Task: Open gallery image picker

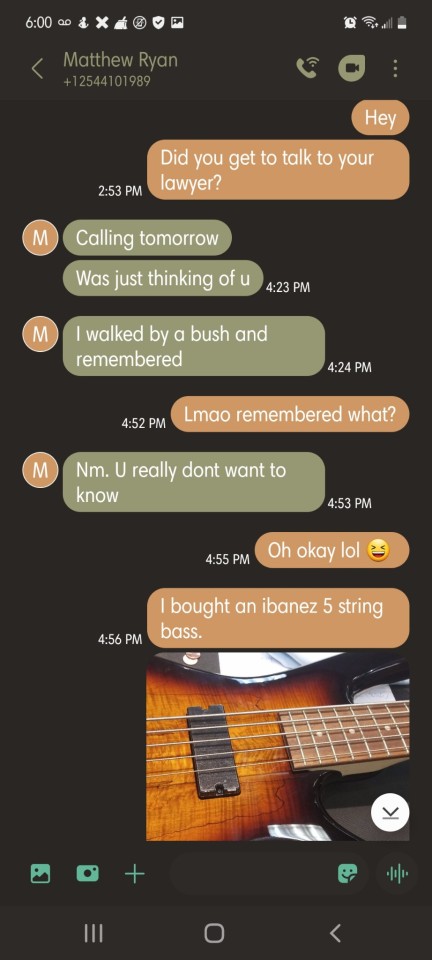Action: click(x=40, y=873)
